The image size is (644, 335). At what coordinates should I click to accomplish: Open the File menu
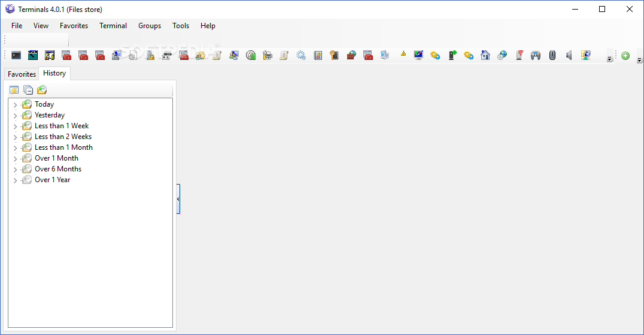pyautogui.click(x=17, y=26)
